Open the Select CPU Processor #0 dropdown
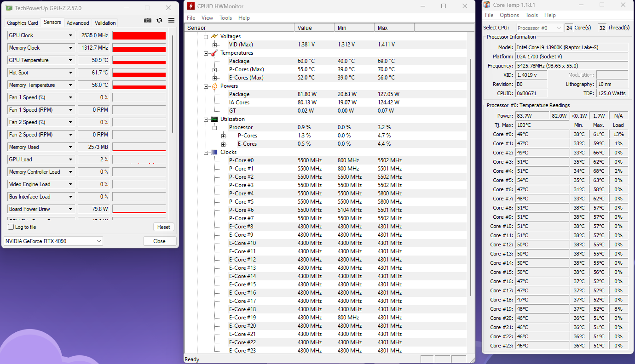635x364 pixels. [x=539, y=28]
